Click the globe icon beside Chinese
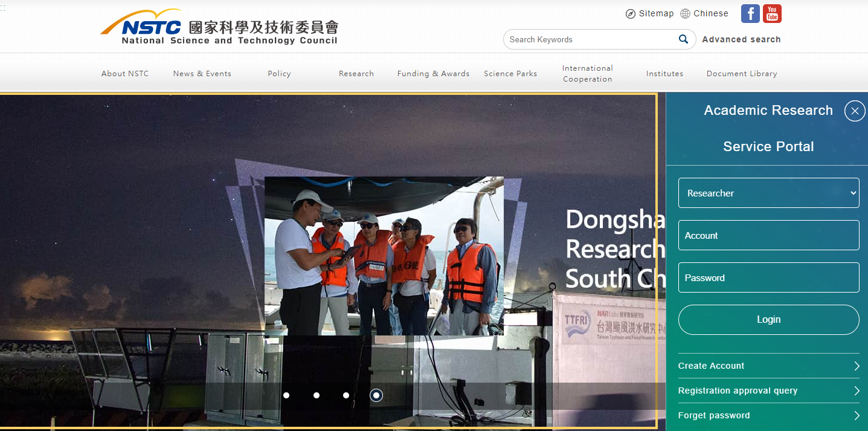The height and width of the screenshot is (431, 868). click(x=685, y=13)
